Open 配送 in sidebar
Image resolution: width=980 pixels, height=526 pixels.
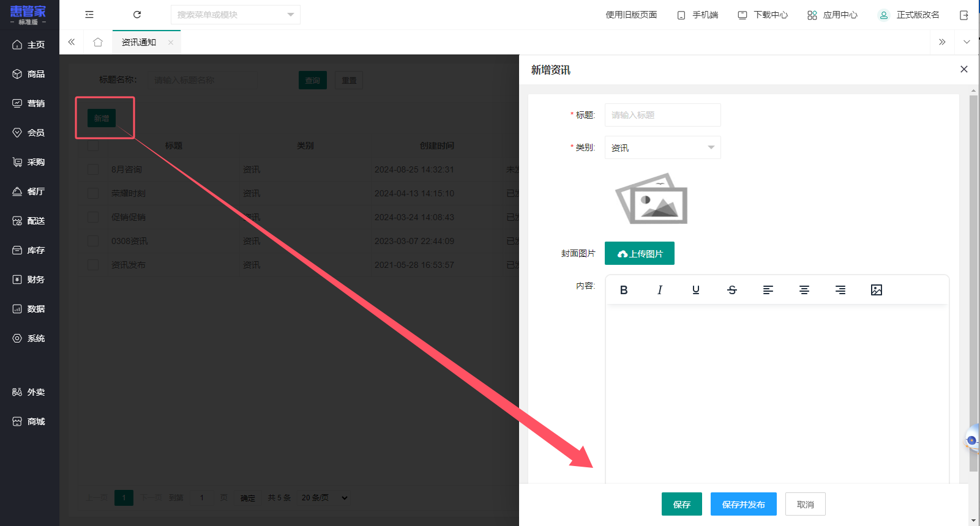[x=29, y=221]
